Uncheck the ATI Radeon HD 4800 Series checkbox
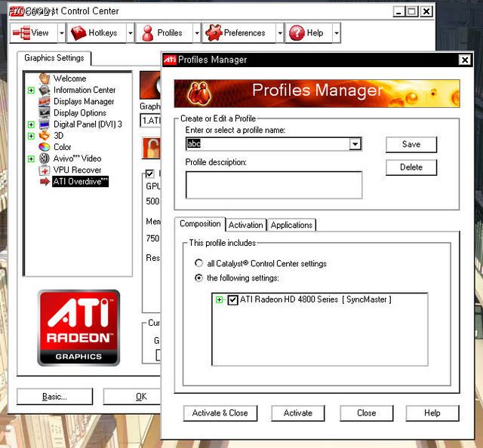This screenshot has width=483, height=448. tap(232, 299)
